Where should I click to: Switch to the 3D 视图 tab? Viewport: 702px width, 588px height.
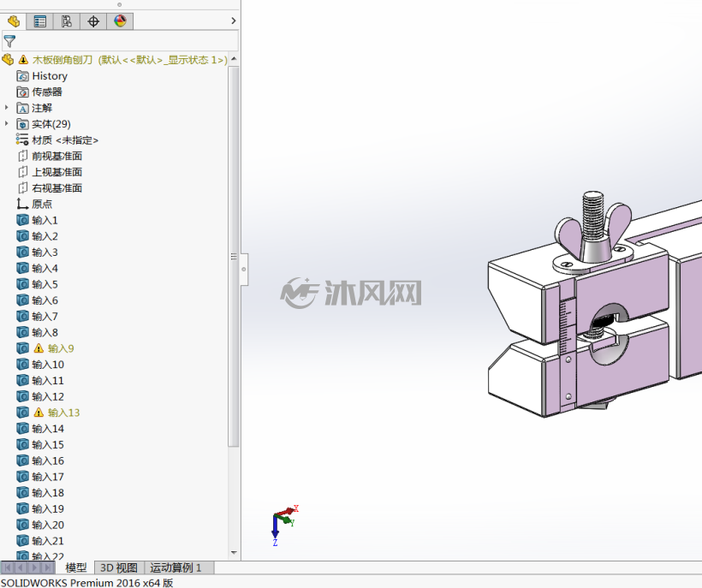pos(119,567)
